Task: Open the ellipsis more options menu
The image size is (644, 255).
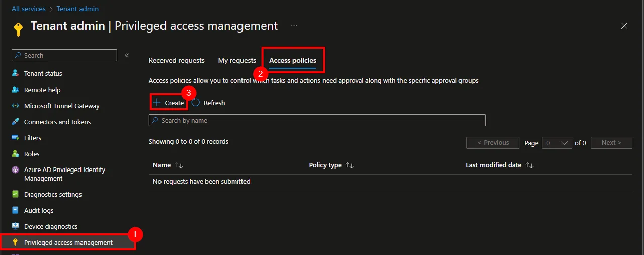Action: pyautogui.click(x=294, y=26)
